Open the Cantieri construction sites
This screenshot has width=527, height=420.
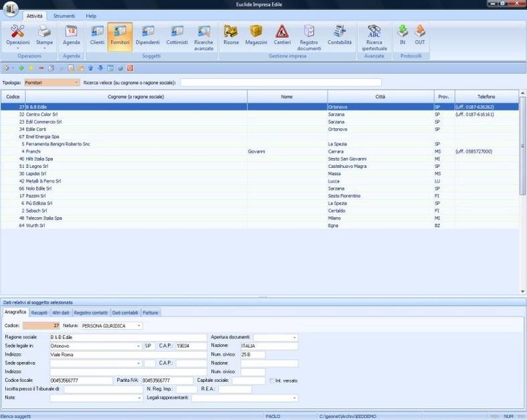click(282, 35)
